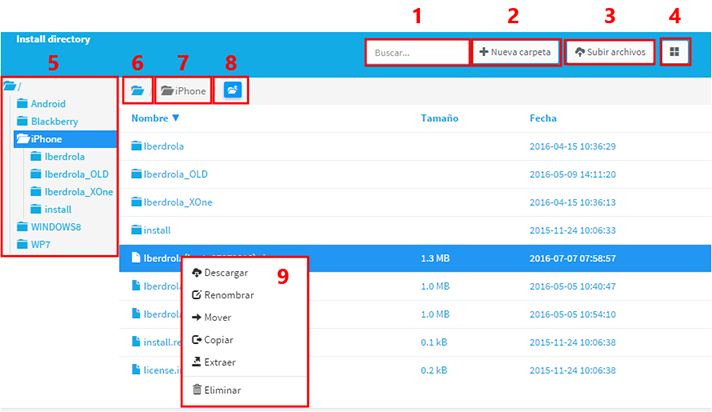Click the Buscar search field
This screenshot has width=712, height=412.
pyautogui.click(x=417, y=53)
